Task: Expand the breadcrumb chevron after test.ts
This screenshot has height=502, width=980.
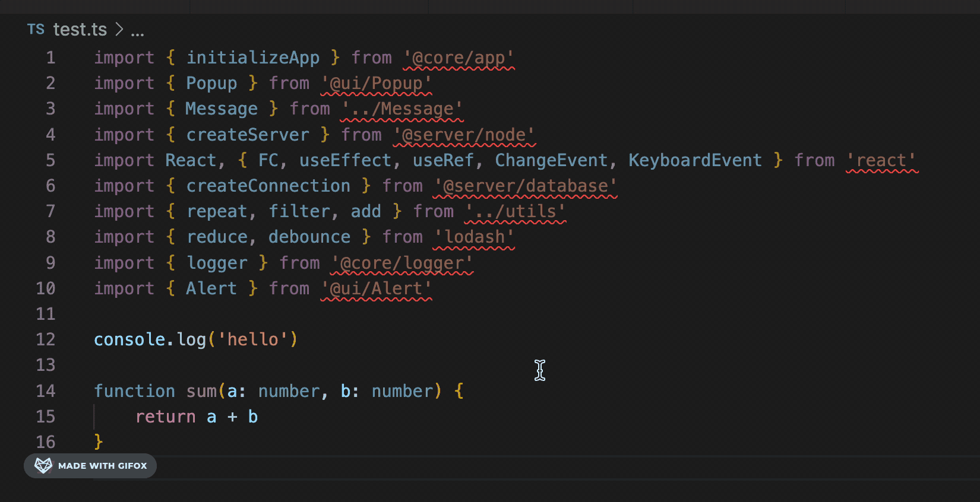Action: (119, 30)
